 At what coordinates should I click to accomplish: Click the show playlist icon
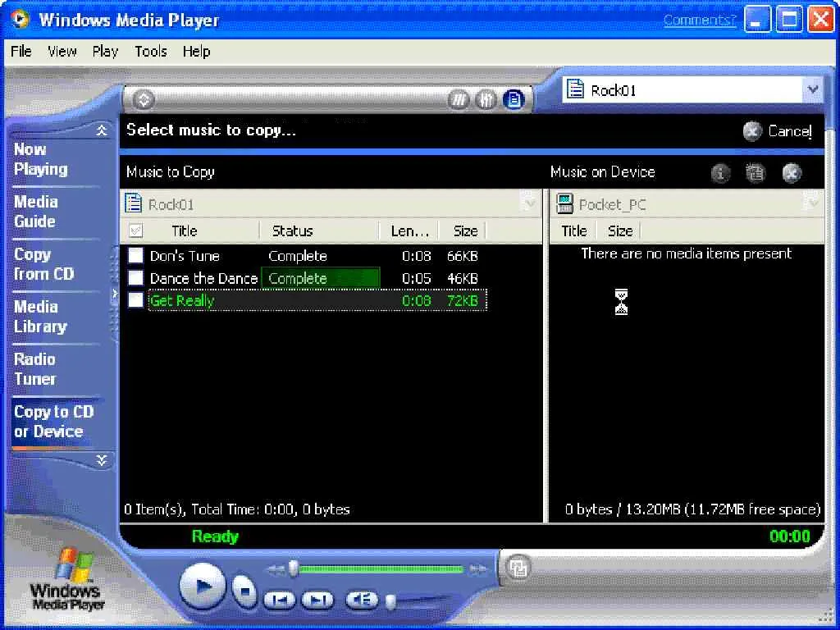coord(514,99)
